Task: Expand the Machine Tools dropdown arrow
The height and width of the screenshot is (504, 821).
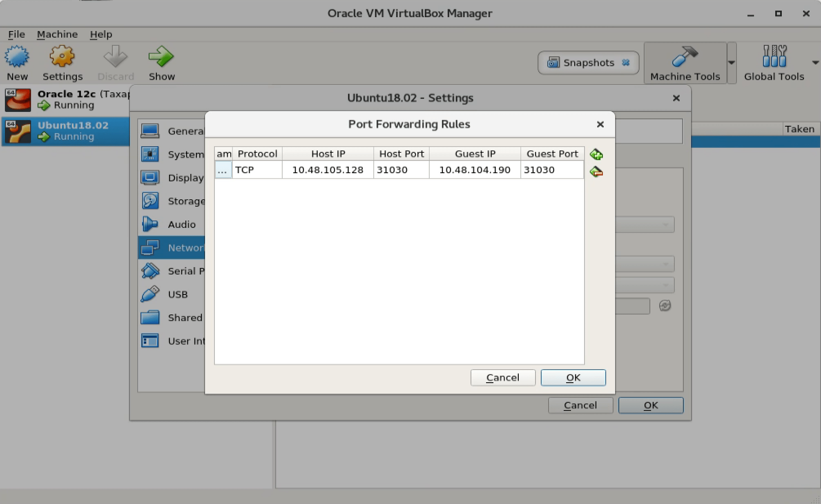Action: (x=732, y=63)
